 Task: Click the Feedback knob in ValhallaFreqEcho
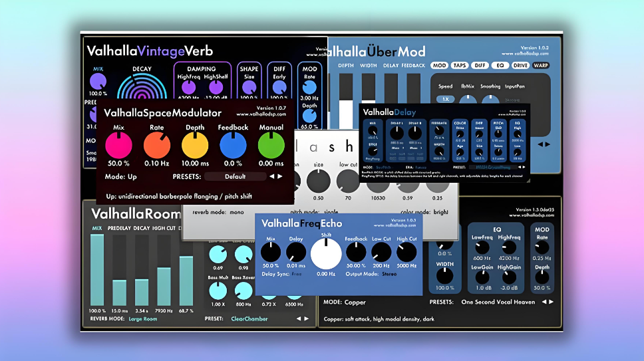pos(356,252)
